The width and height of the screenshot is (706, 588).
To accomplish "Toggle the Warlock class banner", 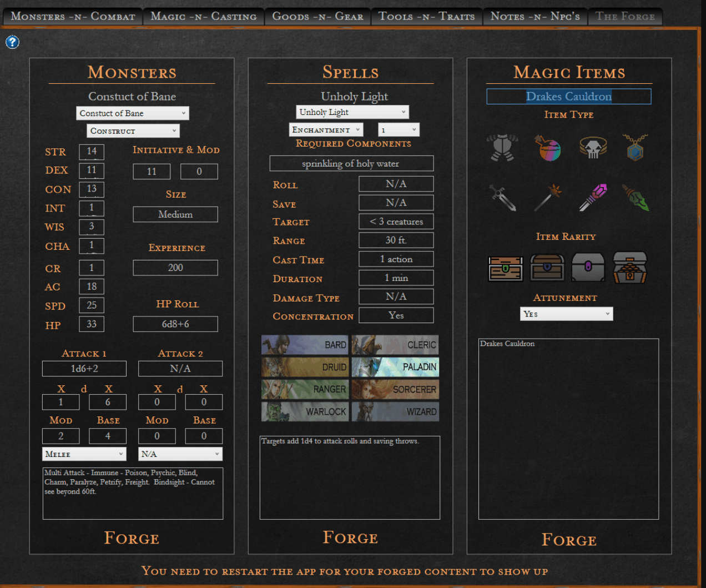I will coord(305,412).
